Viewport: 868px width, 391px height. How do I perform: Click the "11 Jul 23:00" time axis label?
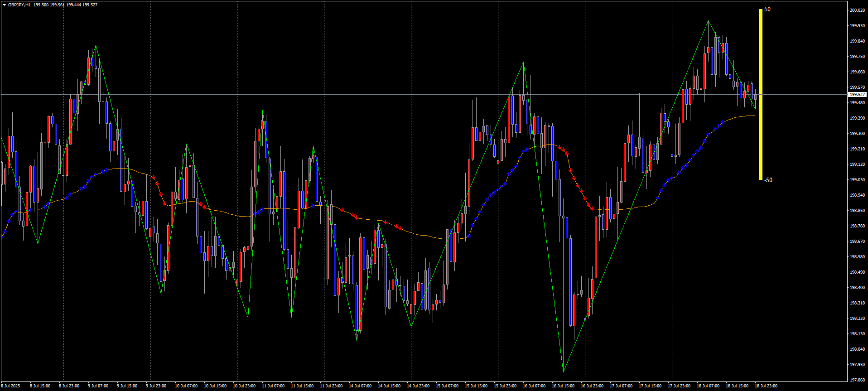(331, 386)
